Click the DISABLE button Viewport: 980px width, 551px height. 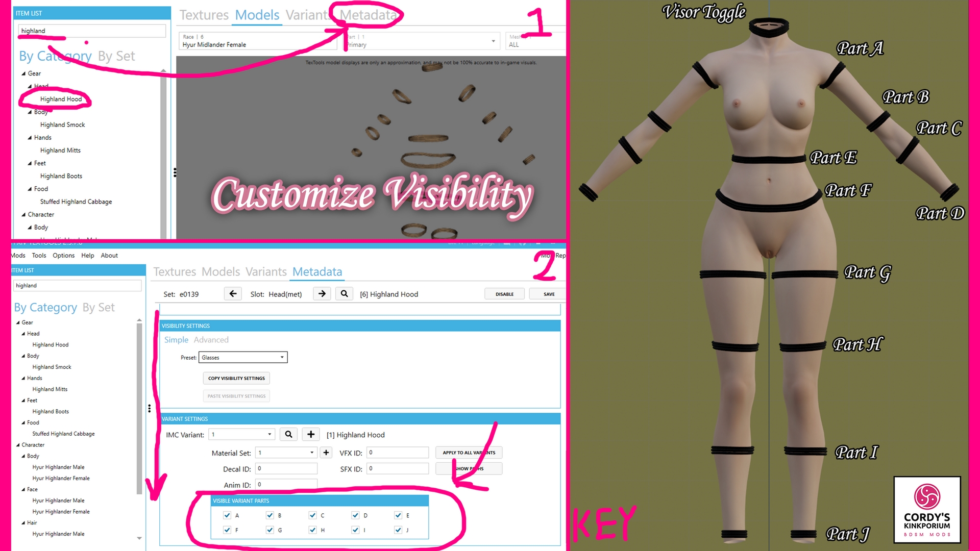[504, 294]
